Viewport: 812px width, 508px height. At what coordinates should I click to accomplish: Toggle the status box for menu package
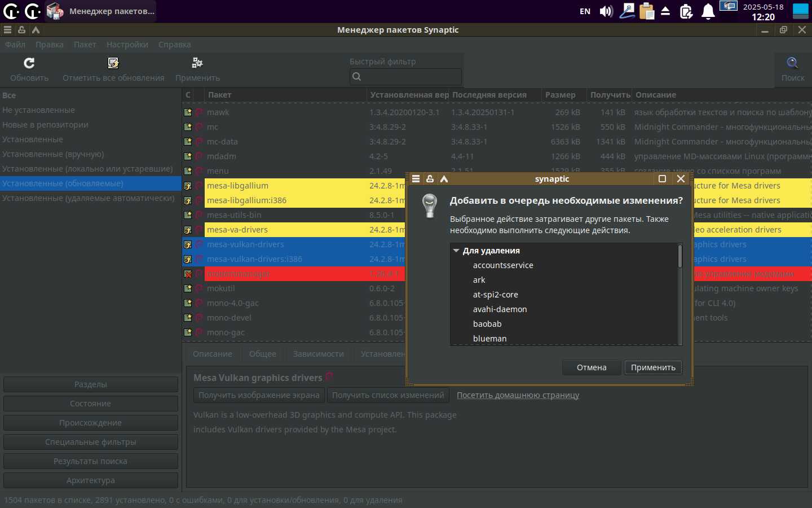point(188,171)
